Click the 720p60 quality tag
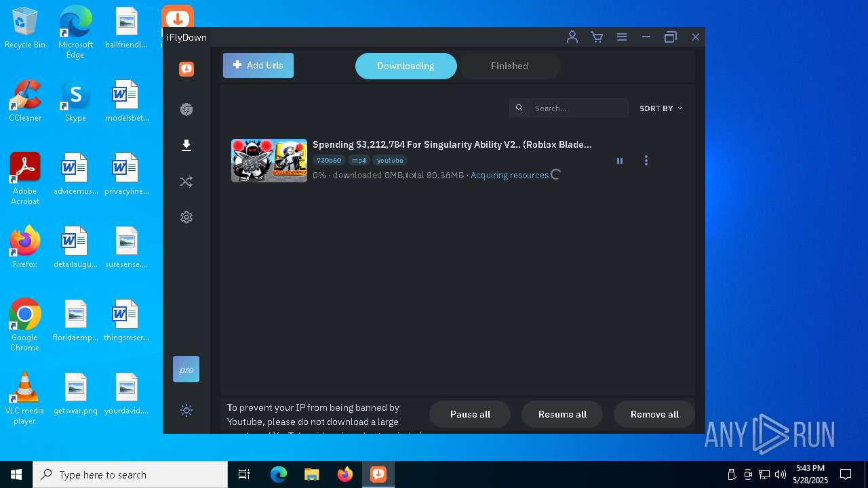The height and width of the screenshot is (488, 868). pyautogui.click(x=329, y=161)
